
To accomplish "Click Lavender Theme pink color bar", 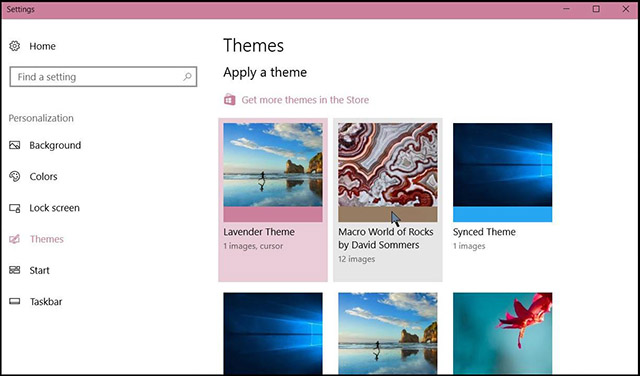I will (273, 214).
